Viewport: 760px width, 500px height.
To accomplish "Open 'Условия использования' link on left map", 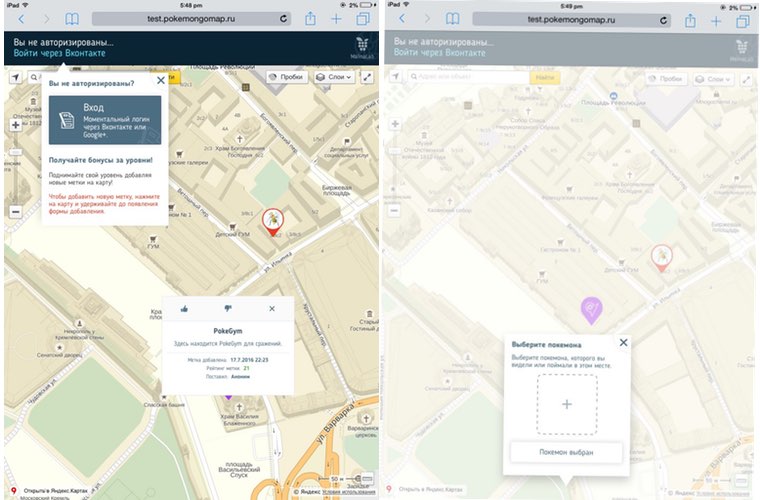I will point(349,492).
